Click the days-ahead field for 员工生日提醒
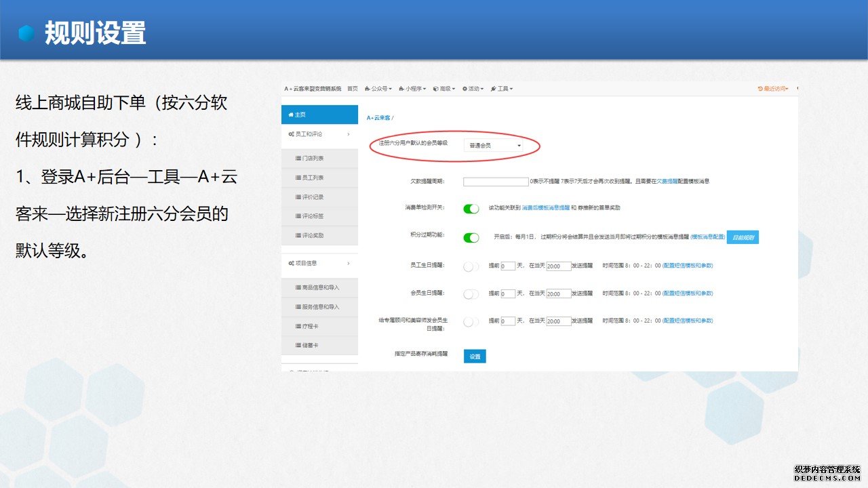Image resolution: width=868 pixels, height=488 pixels. pos(508,266)
